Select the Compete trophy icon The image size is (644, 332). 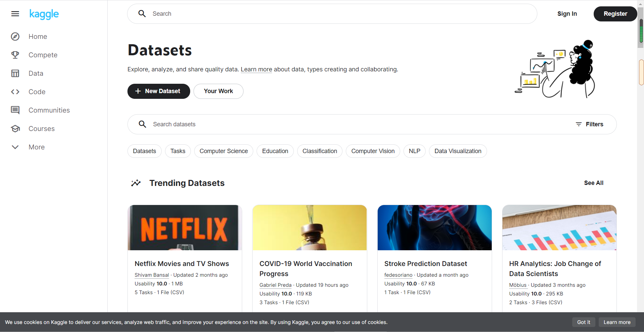pos(15,55)
